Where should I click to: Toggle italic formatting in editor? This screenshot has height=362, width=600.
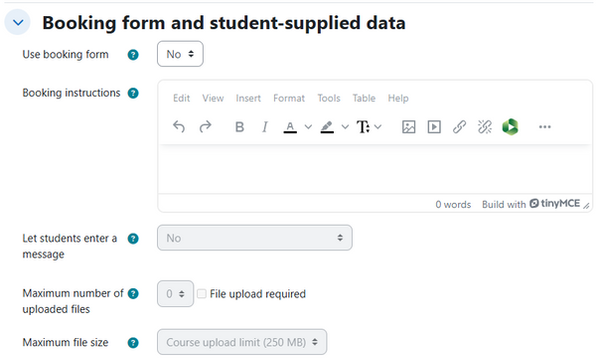pyautogui.click(x=265, y=127)
